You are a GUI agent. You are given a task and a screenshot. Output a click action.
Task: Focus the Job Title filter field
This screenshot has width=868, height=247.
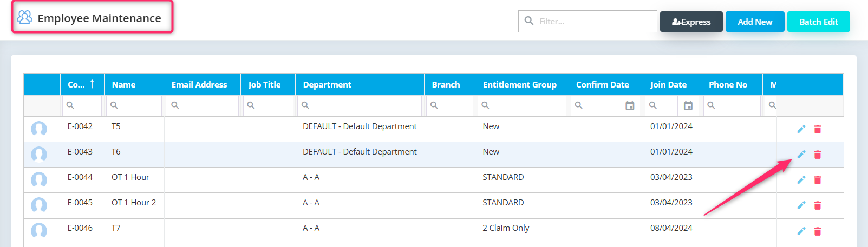pyautogui.click(x=268, y=106)
